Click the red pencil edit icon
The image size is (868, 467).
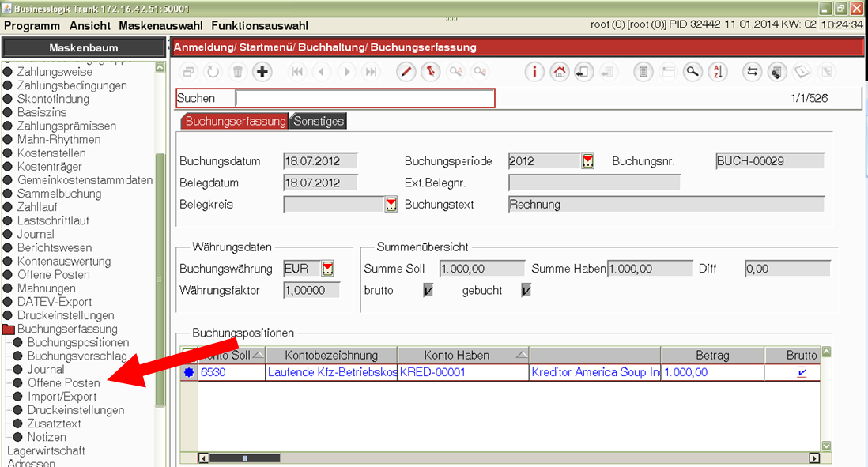(406, 72)
